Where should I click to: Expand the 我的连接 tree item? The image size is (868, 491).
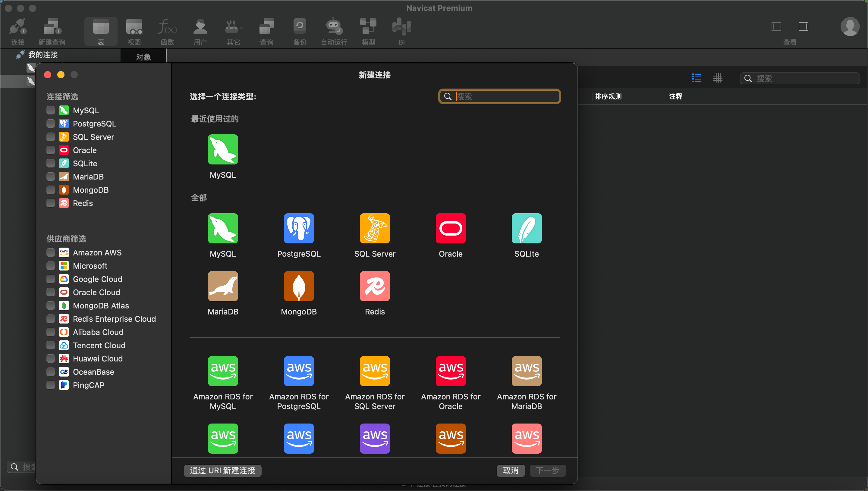pos(43,55)
